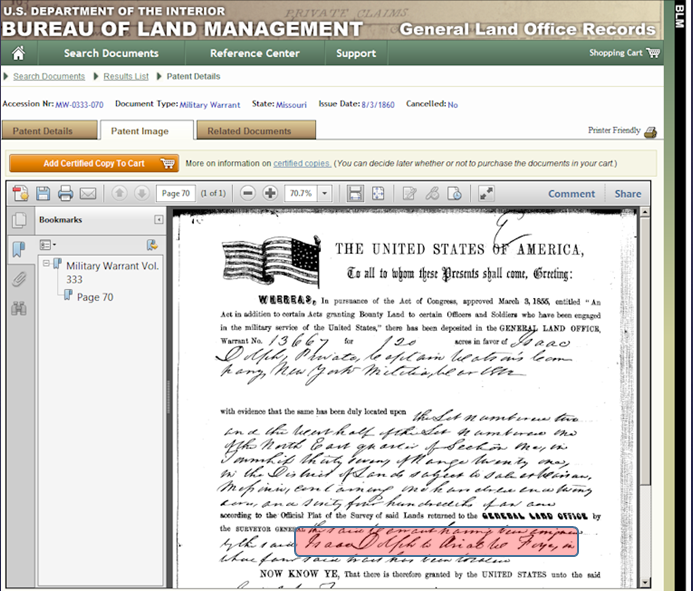693x591 pixels.
Task: Click the zoom percentage field showing 70.7%
Action: click(x=301, y=193)
